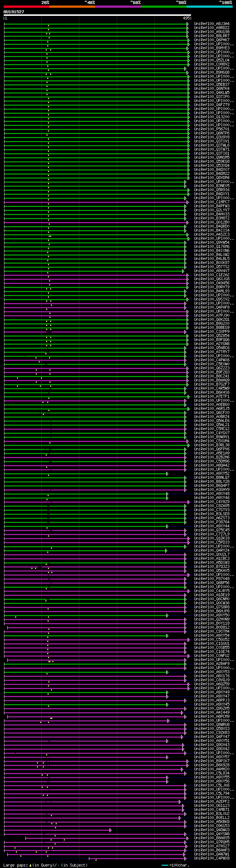Open the UniRef100_B8C241 hit
This screenshot has width=236, height=868.
tap(212, 376)
